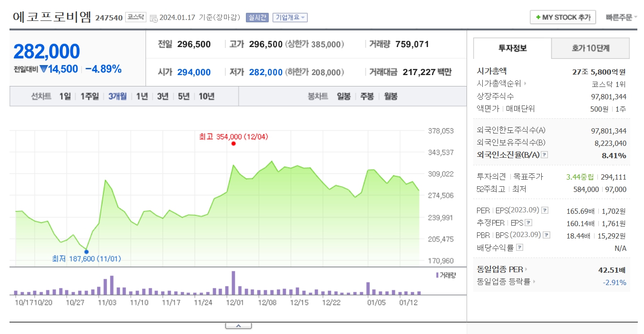Viewport: 644px width, 334px height.
Task: Toggle the 실시간 real-time badge
Action: (x=257, y=18)
